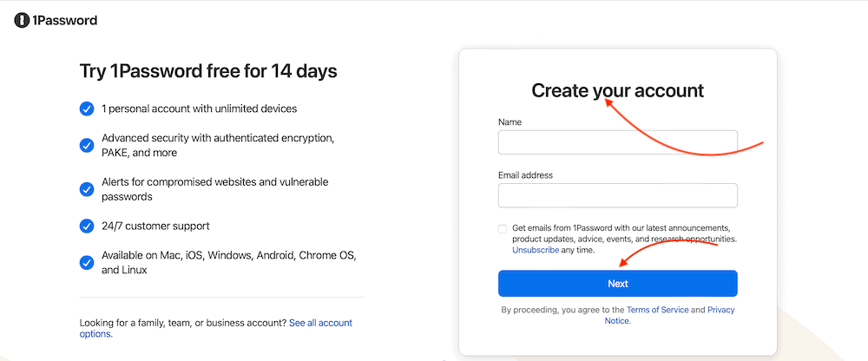Screen dimensions: 868x361
Task: Click the checkmark beside 24/7 customer support
Action: 87,226
